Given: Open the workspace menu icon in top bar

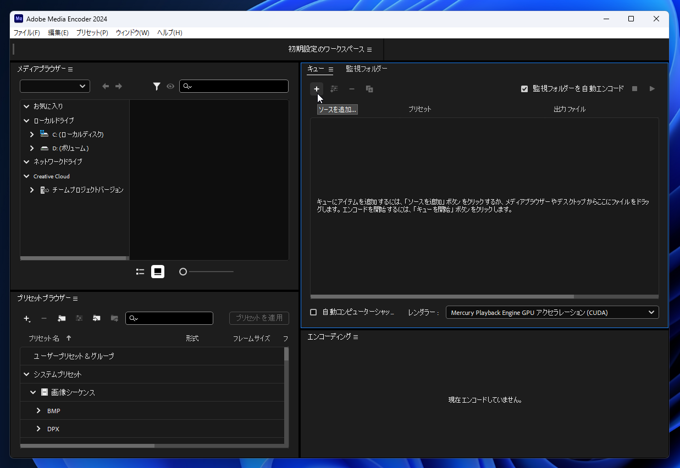Looking at the screenshot, I should (x=369, y=49).
